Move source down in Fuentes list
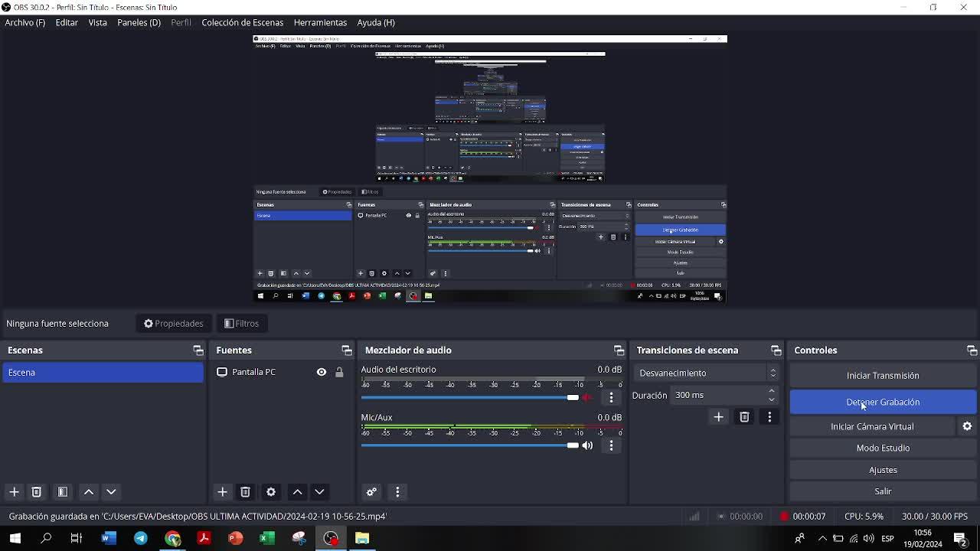Viewport: 980px width, 551px height. 319,492
